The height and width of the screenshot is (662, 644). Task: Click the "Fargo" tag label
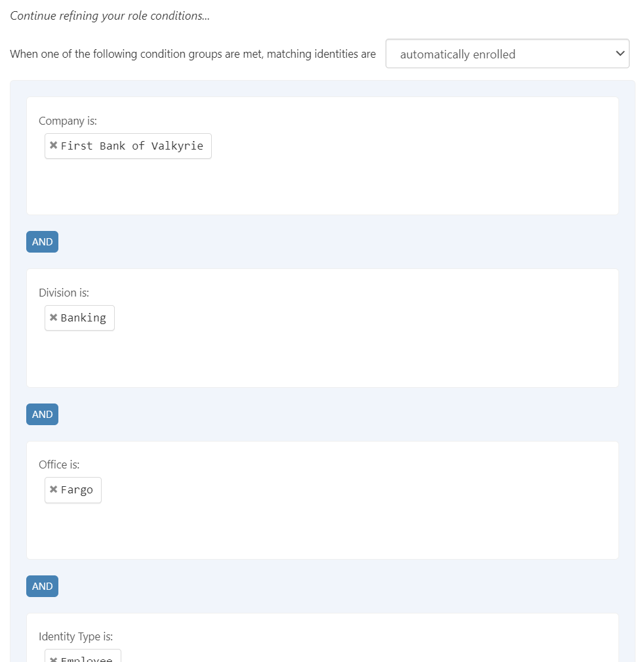click(77, 489)
